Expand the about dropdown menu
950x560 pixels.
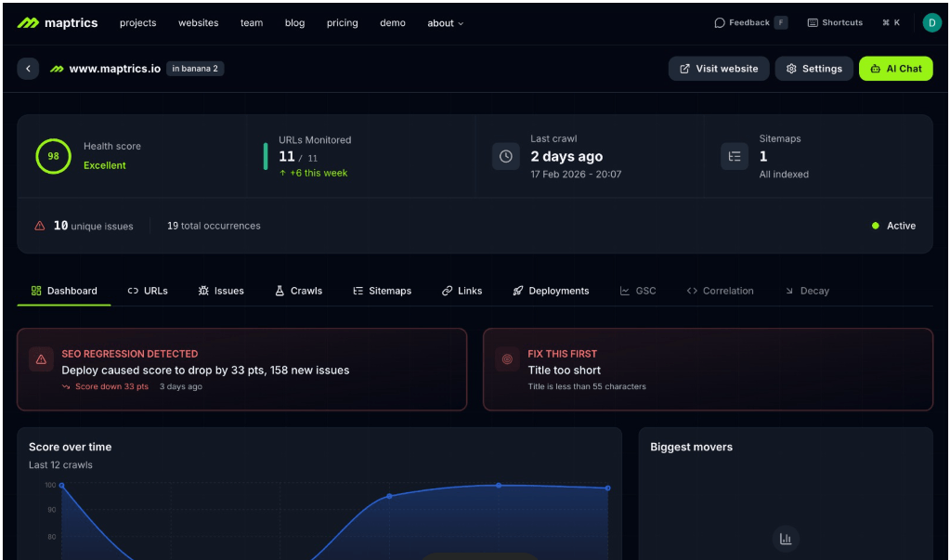pos(445,23)
